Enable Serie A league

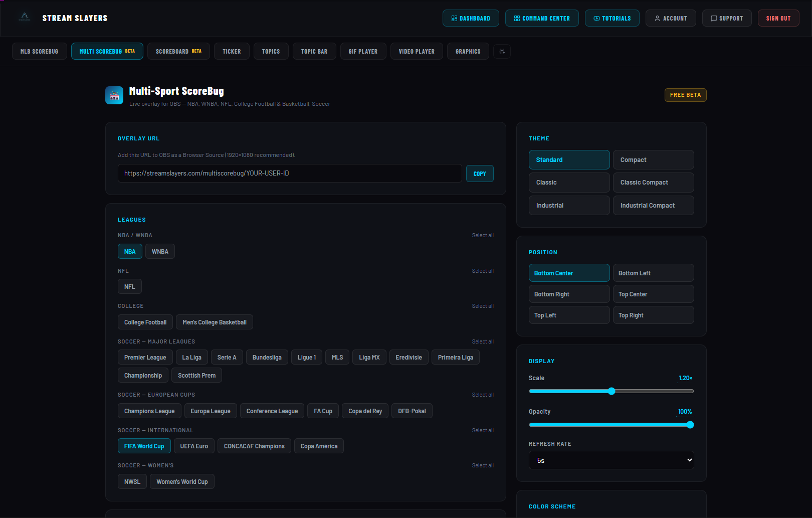(x=227, y=357)
